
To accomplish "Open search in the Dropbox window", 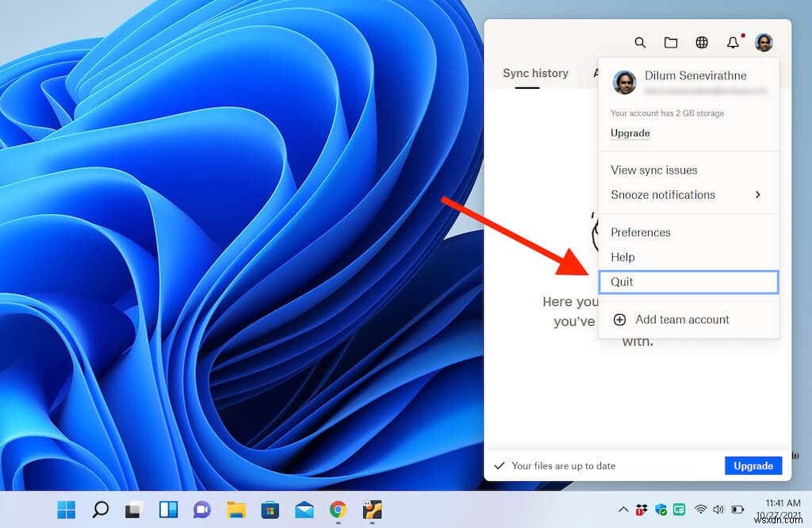I will tap(640, 43).
